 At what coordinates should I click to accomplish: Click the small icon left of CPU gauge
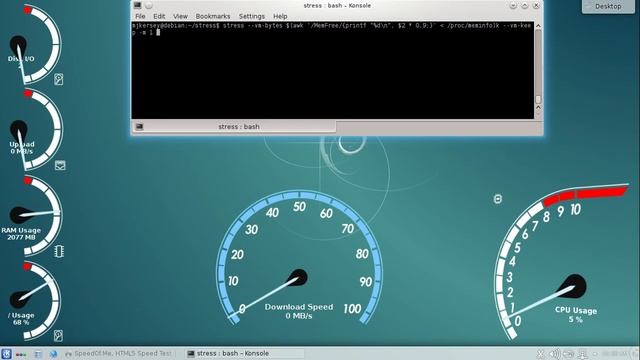tap(498, 199)
